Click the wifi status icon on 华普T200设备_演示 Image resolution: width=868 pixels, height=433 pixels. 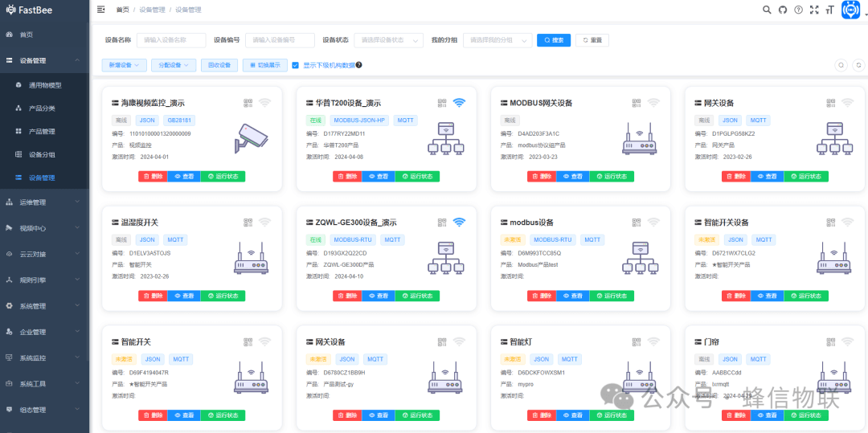click(459, 102)
